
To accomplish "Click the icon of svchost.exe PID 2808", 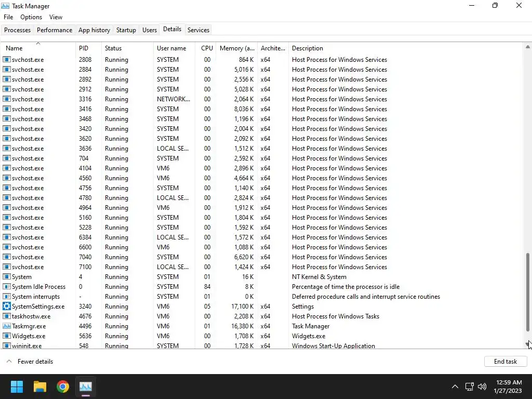I will tap(6, 59).
